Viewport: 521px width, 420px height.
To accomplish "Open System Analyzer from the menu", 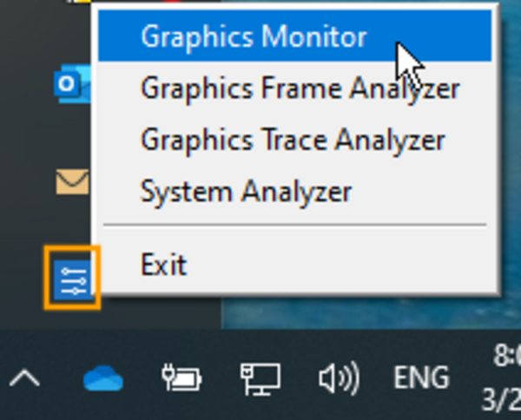I will coord(246,191).
